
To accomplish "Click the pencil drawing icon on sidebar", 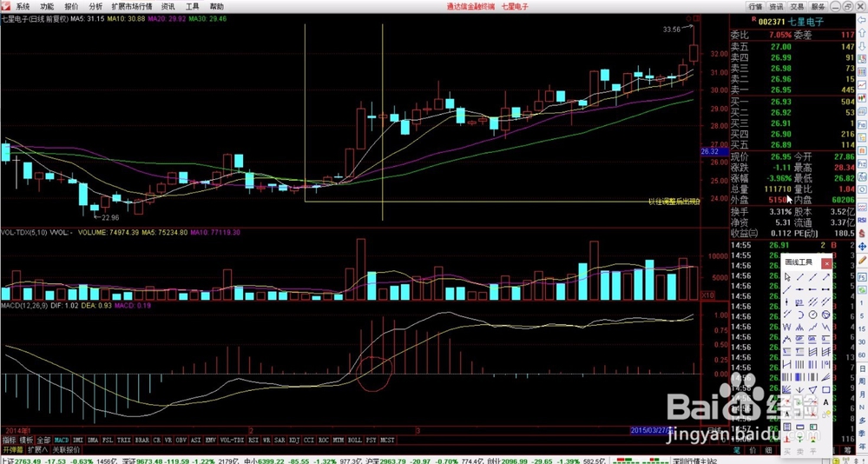I will (x=862, y=260).
